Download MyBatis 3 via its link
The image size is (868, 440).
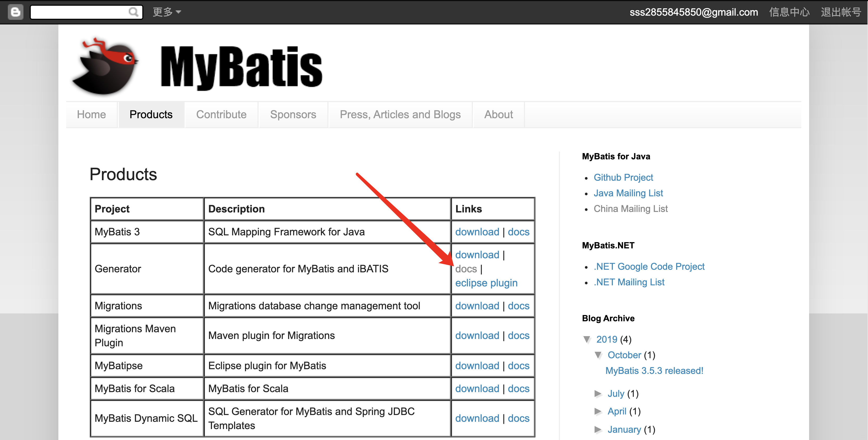477,232
